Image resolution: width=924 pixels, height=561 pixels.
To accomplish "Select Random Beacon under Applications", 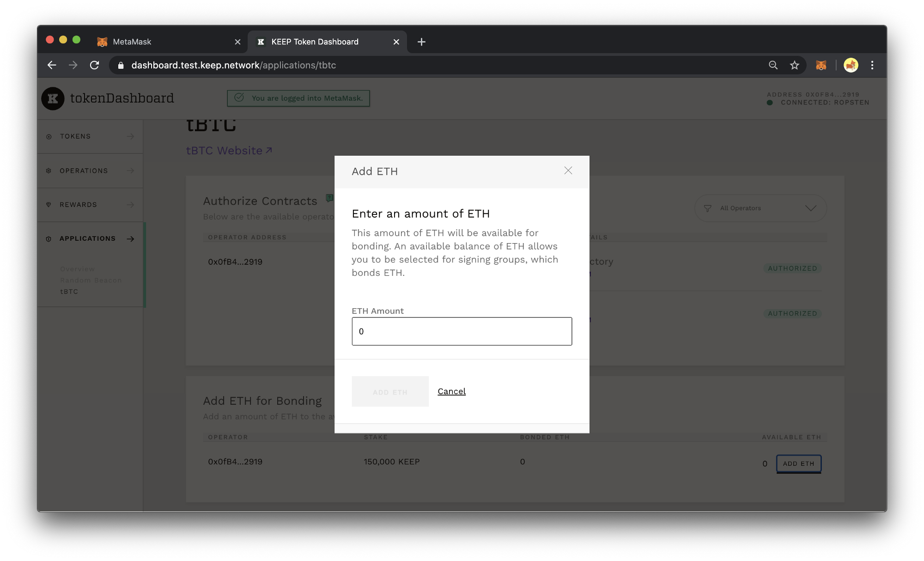I will [x=91, y=280].
